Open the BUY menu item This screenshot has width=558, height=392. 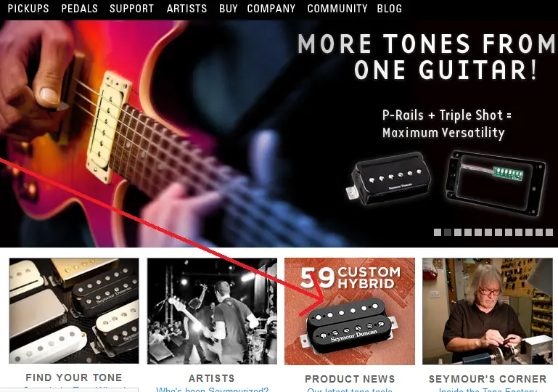228,9
